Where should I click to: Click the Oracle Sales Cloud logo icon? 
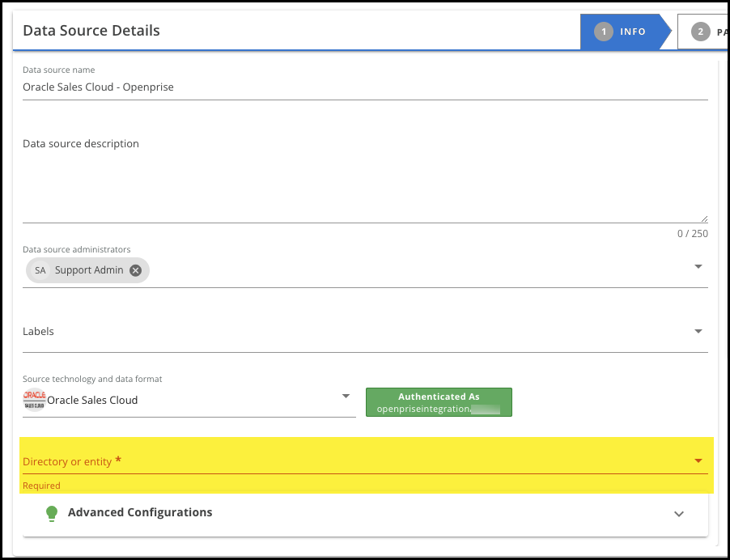[x=34, y=399]
